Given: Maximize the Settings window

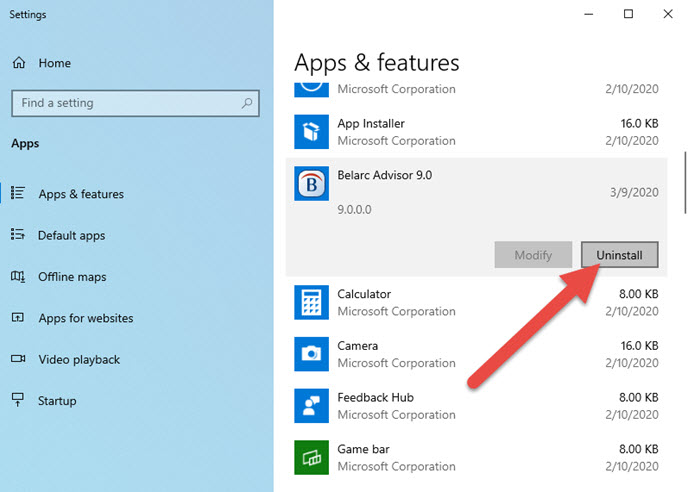Looking at the screenshot, I should pyautogui.click(x=628, y=14).
